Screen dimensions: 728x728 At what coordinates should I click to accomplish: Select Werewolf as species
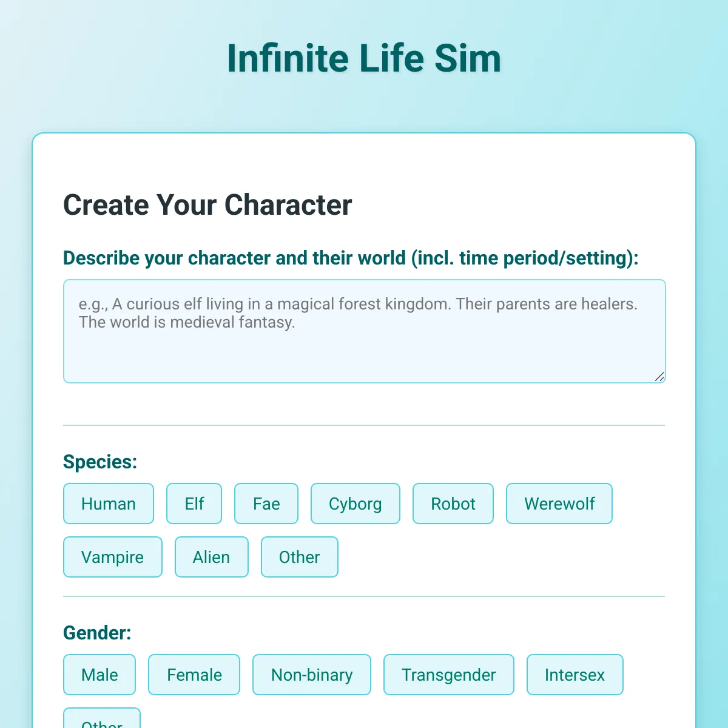coord(559,504)
